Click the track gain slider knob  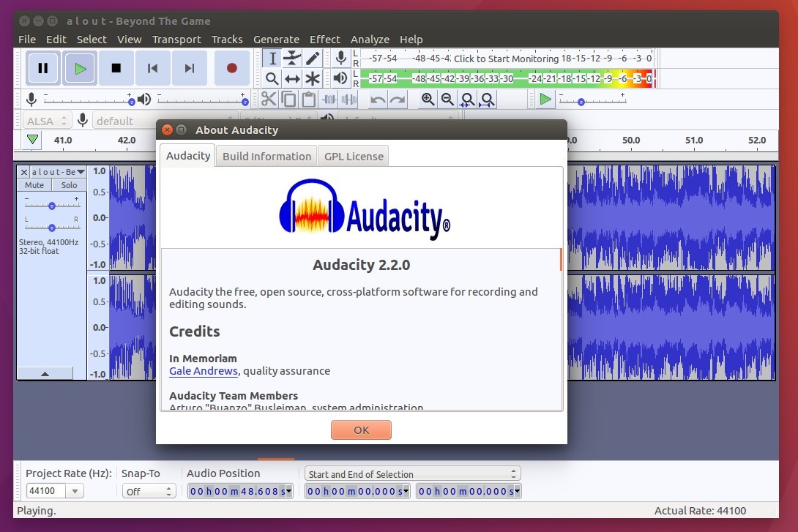click(51, 206)
